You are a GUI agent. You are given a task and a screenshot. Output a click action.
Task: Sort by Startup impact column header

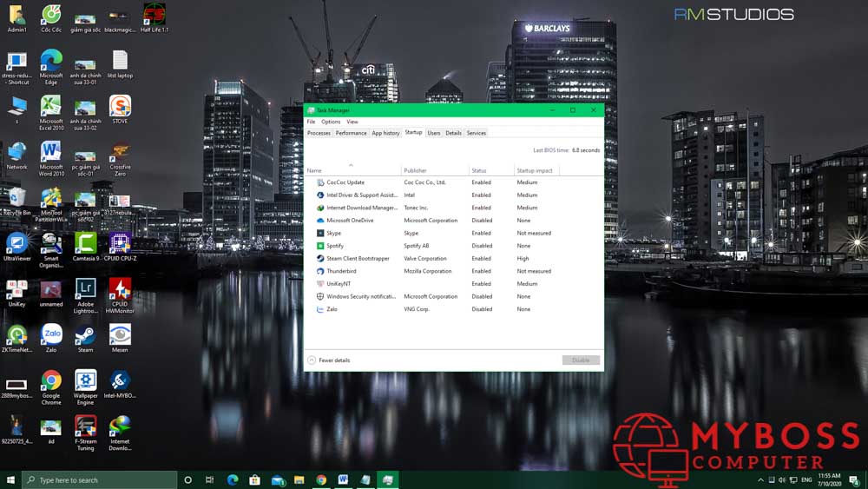pyautogui.click(x=536, y=170)
